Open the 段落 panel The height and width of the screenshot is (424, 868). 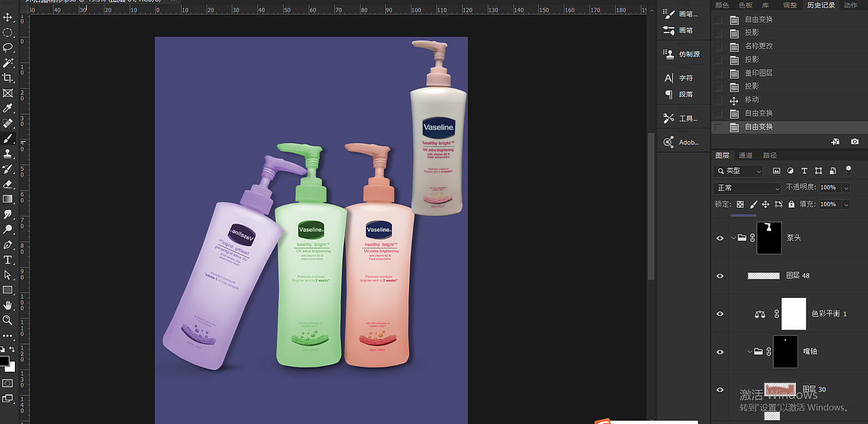tap(679, 94)
